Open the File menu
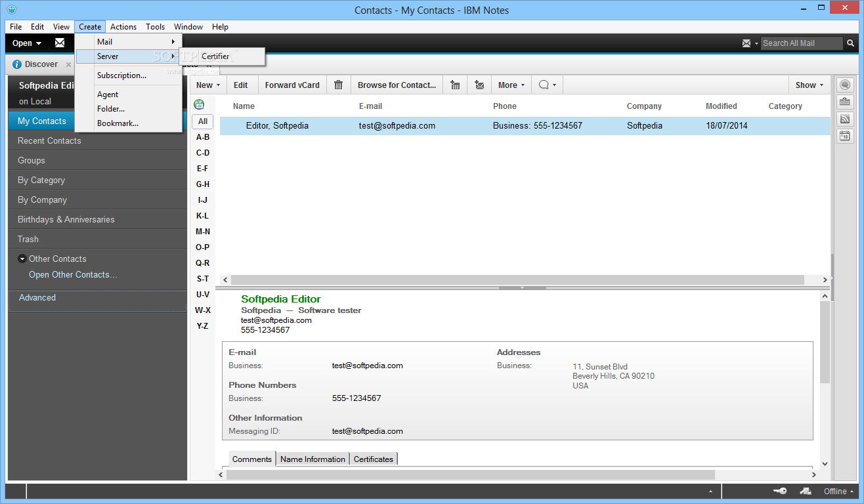Image resolution: width=864 pixels, height=504 pixels. (x=16, y=27)
